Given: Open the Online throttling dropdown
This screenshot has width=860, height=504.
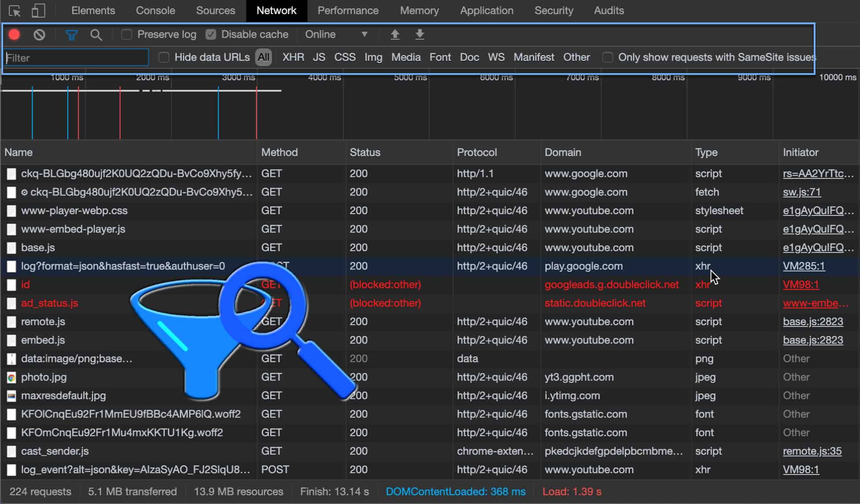Looking at the screenshot, I should (x=335, y=34).
